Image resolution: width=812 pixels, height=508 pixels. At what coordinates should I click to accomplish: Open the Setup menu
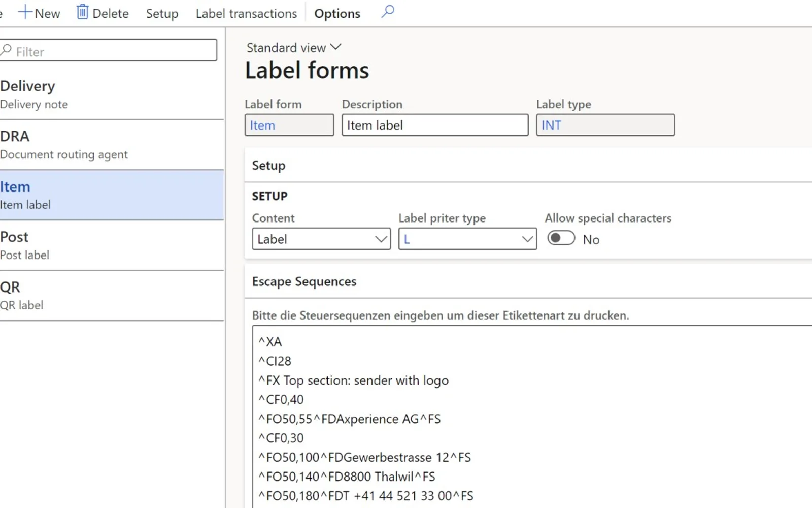click(x=162, y=13)
